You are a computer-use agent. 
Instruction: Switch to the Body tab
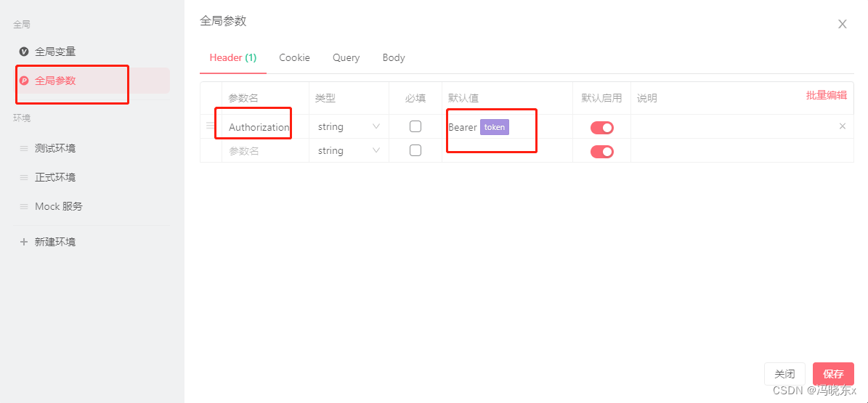click(x=394, y=57)
